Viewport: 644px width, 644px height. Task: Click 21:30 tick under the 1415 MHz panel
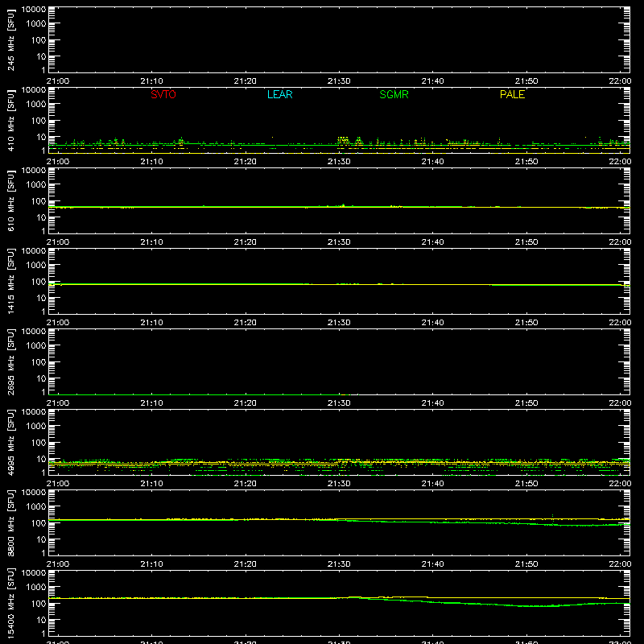pos(339,323)
